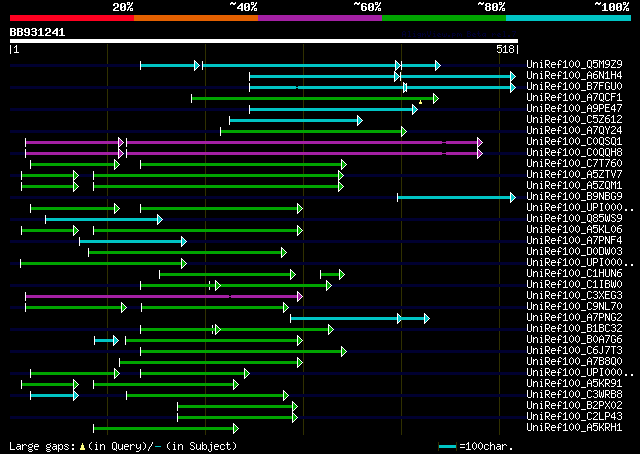
Task: Click the UniRef100_A5KL06 label
Action: coord(574,229)
